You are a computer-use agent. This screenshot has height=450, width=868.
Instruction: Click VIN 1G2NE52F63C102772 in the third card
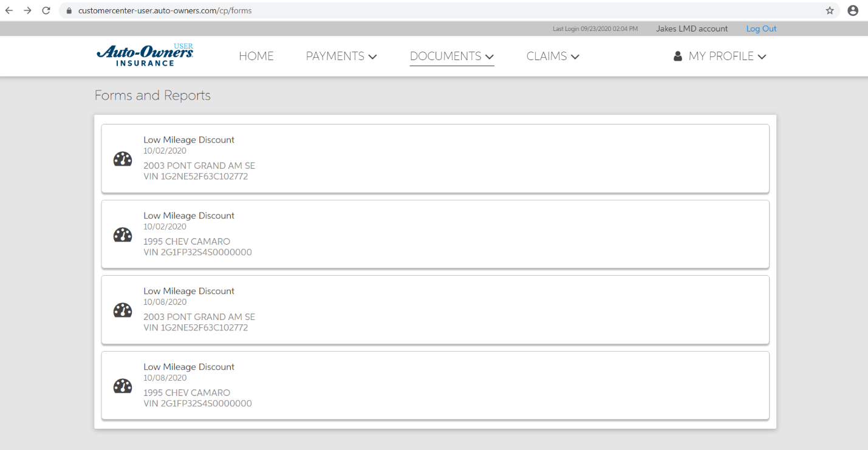[x=196, y=328]
